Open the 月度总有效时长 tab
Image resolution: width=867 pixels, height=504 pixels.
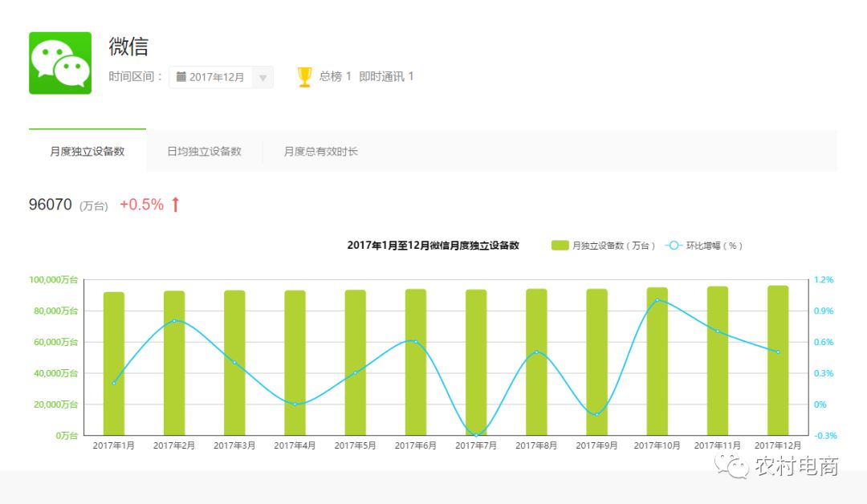(x=320, y=151)
